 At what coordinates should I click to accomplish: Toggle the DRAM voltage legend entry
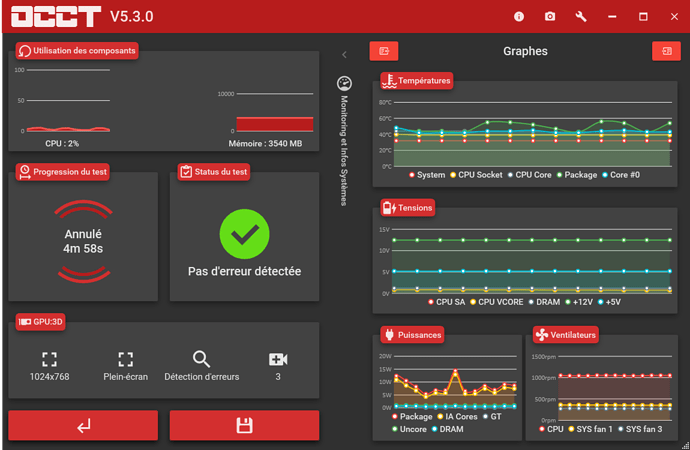point(544,302)
